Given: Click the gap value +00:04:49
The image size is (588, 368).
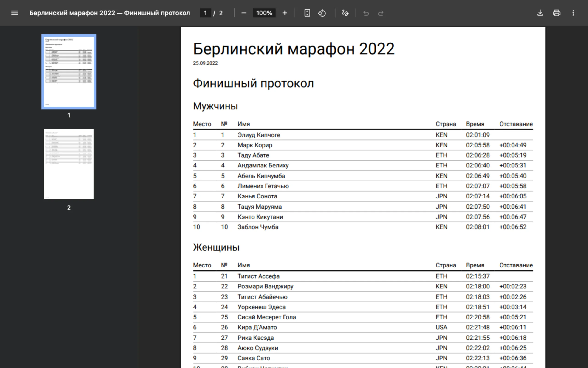Looking at the screenshot, I should click(x=513, y=145).
